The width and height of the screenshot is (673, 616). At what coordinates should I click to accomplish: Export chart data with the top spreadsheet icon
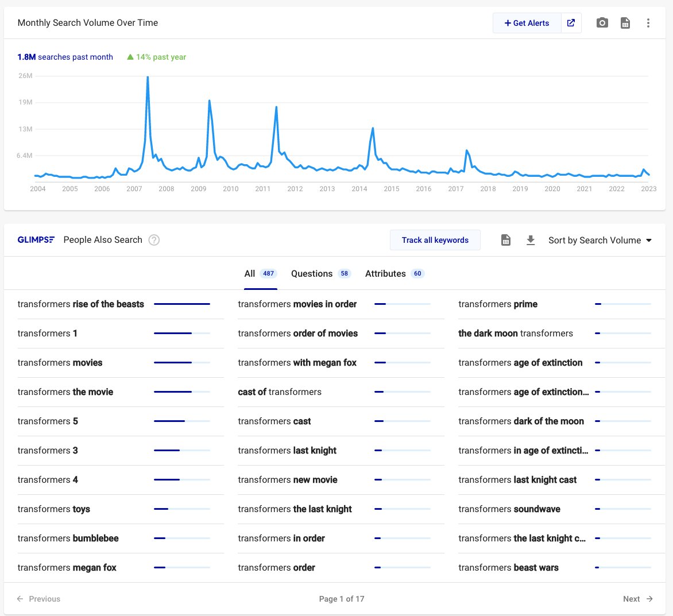pos(625,23)
